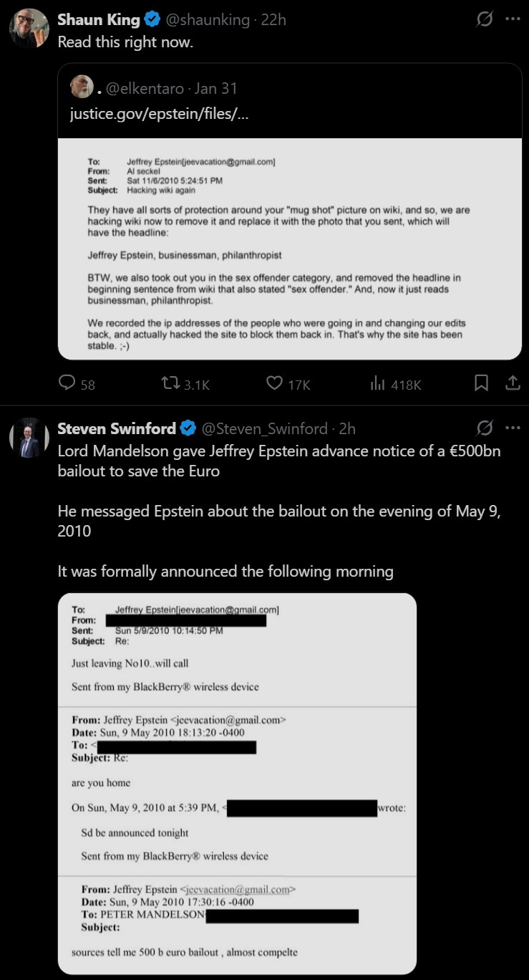View analytics for Shaun King's post
This screenshot has height=980, width=529.
click(378, 384)
